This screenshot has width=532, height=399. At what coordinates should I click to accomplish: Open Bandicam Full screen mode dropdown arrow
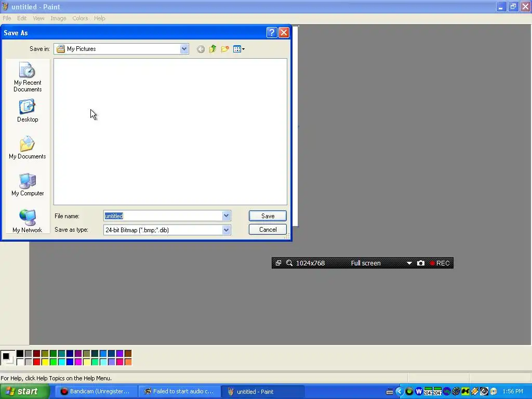tap(409, 263)
